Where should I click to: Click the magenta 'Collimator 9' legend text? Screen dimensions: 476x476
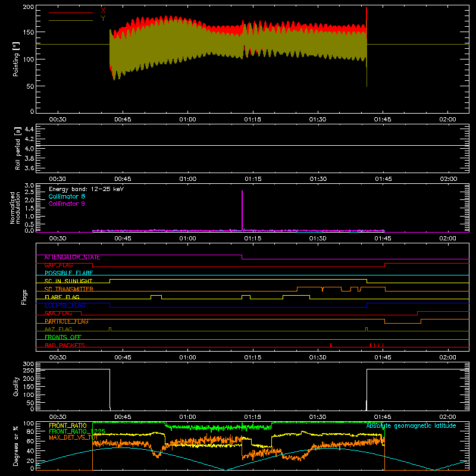pyautogui.click(x=67, y=203)
